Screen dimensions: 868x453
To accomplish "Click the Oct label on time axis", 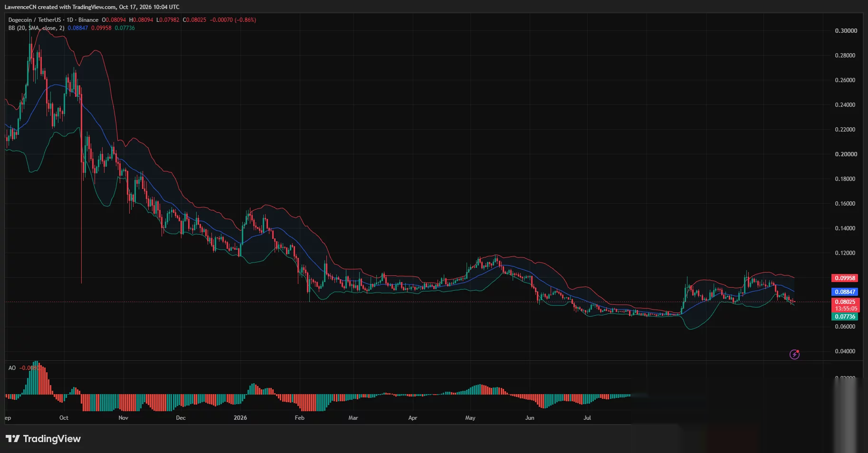I will coord(64,418).
